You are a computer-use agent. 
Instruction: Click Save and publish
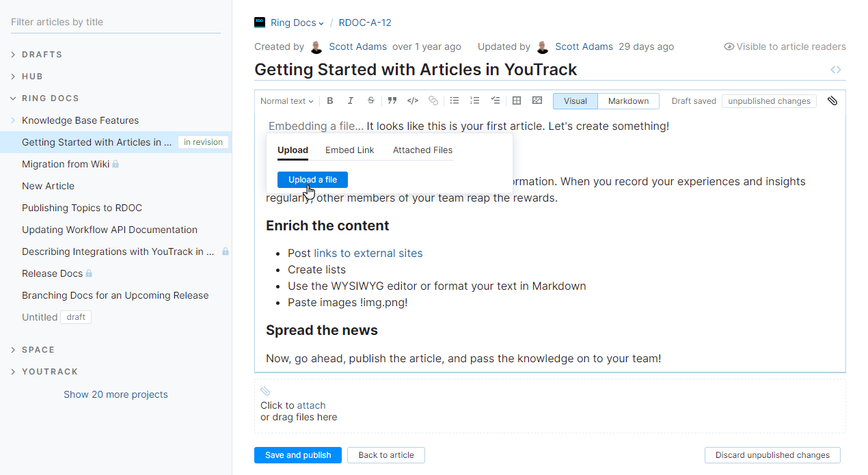tap(297, 454)
